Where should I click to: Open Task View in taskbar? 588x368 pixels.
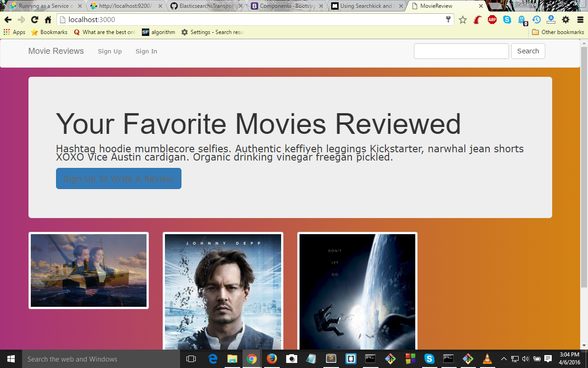(191, 359)
